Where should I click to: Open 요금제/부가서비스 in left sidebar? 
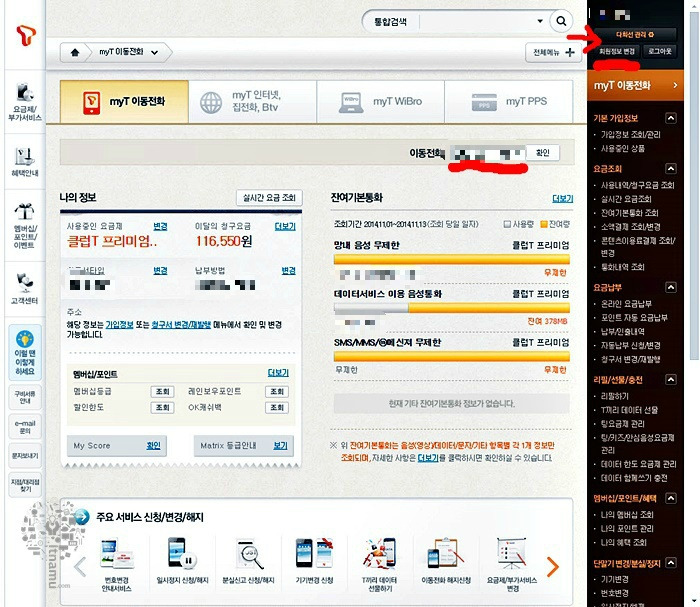coord(25,102)
